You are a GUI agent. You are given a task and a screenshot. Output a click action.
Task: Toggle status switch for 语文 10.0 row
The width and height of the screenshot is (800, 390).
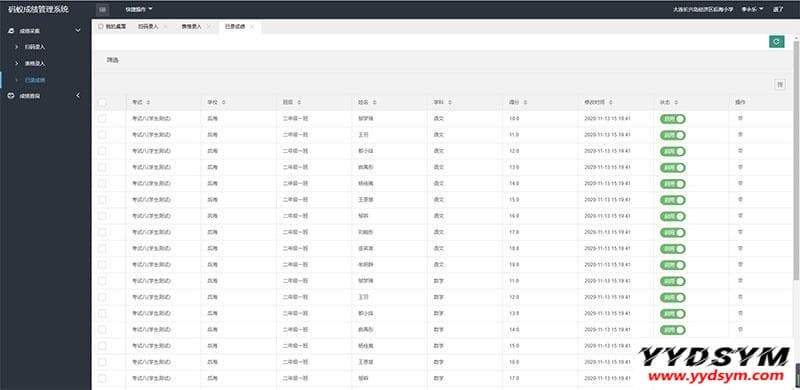tap(672, 118)
